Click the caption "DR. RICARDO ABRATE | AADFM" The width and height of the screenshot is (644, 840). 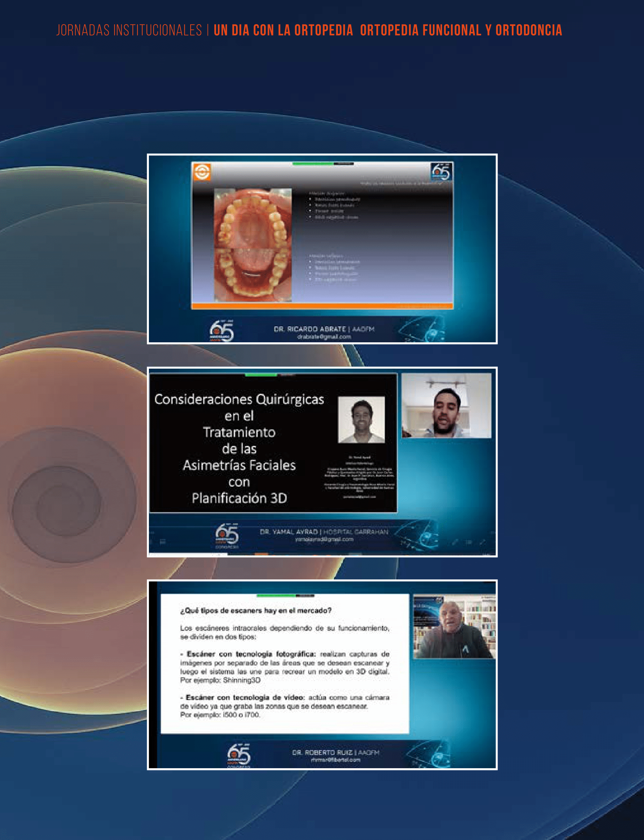click(324, 329)
